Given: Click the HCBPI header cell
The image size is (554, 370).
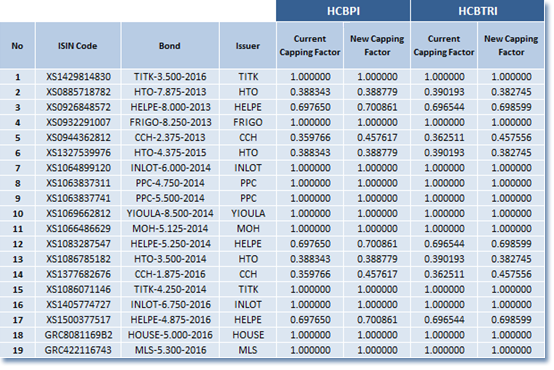Looking at the screenshot, I should click(x=343, y=11).
